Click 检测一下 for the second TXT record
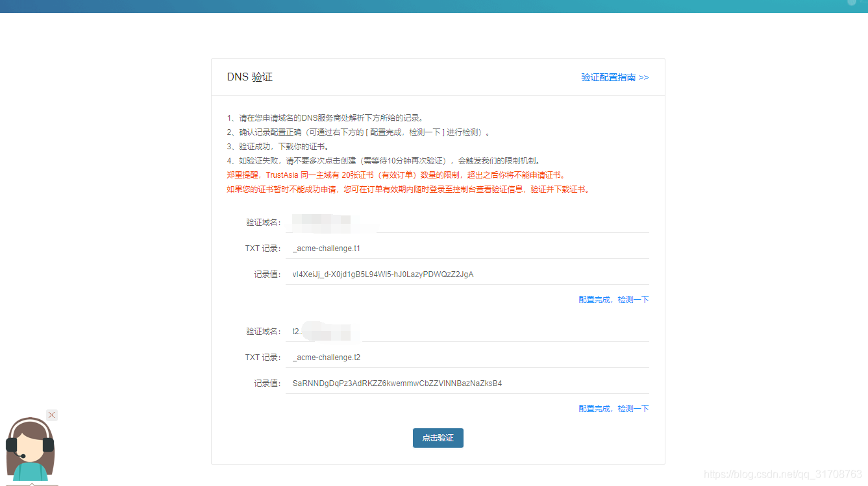 632,408
